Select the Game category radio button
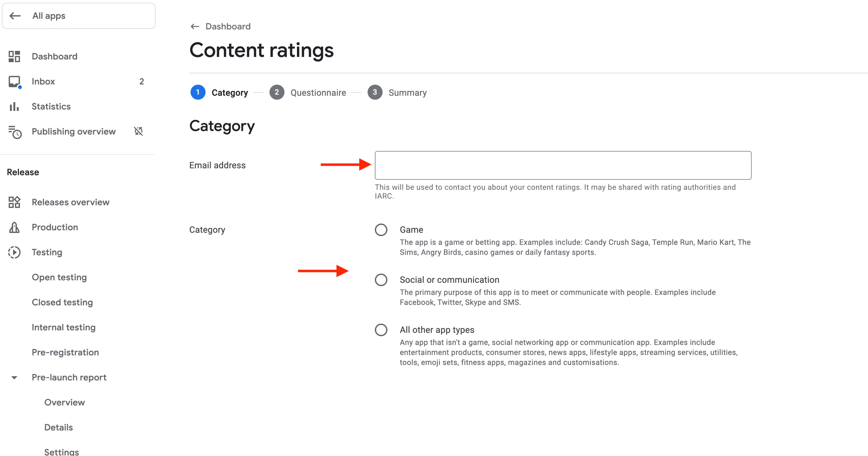Viewport: 868px width, 456px height. coord(381,230)
